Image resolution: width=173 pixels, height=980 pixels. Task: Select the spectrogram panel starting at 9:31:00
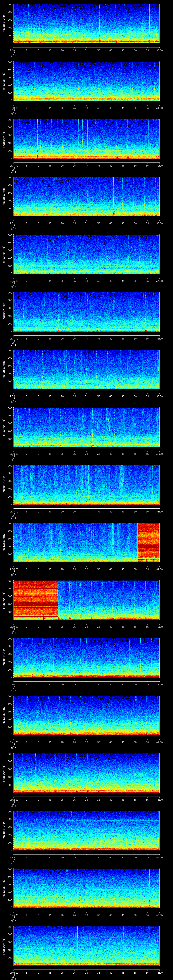pyautogui.click(x=86, y=139)
